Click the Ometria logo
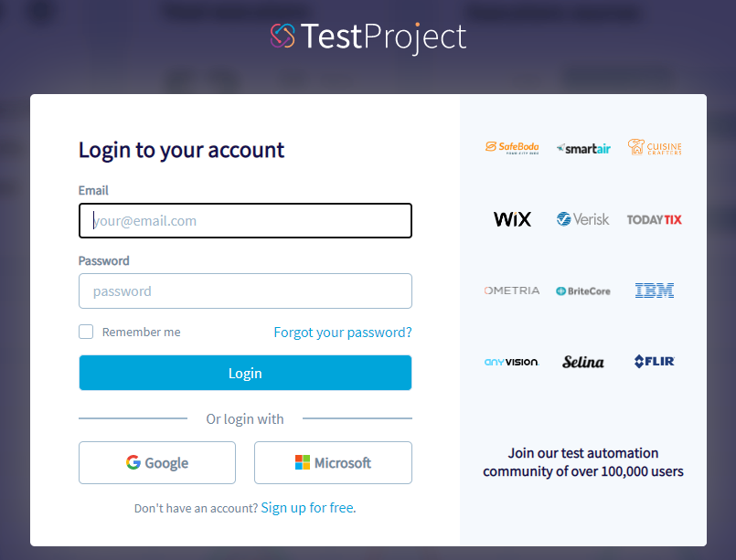The image size is (736, 560). click(512, 291)
